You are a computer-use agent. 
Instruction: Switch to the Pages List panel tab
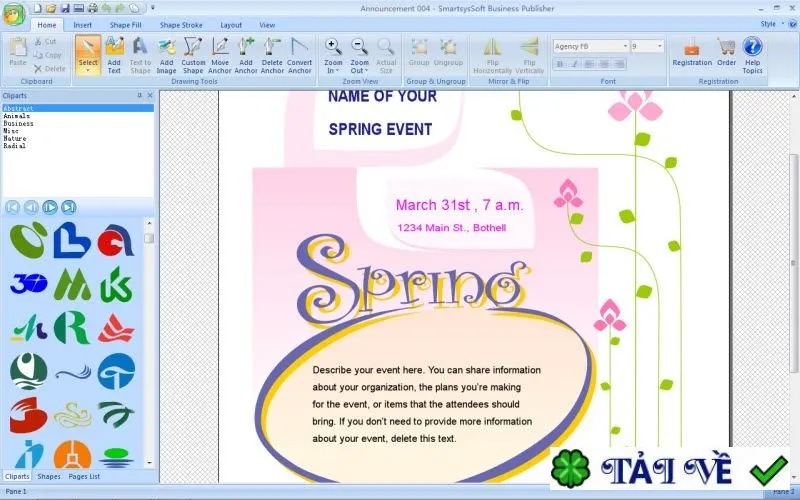[x=84, y=477]
